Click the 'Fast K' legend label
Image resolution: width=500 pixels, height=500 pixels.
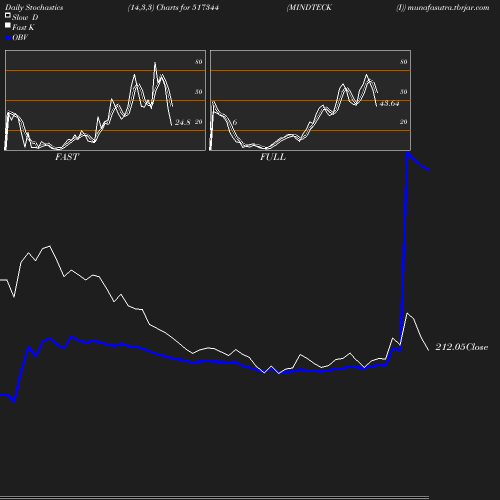23,27
